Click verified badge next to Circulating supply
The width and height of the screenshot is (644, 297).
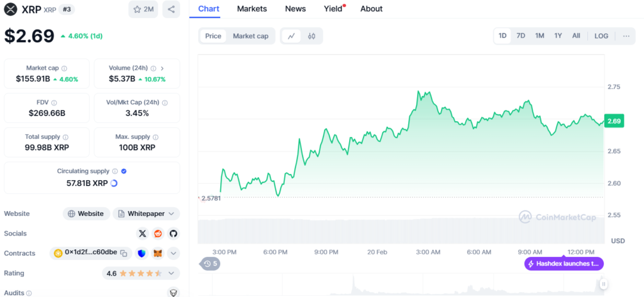pyautogui.click(x=124, y=171)
